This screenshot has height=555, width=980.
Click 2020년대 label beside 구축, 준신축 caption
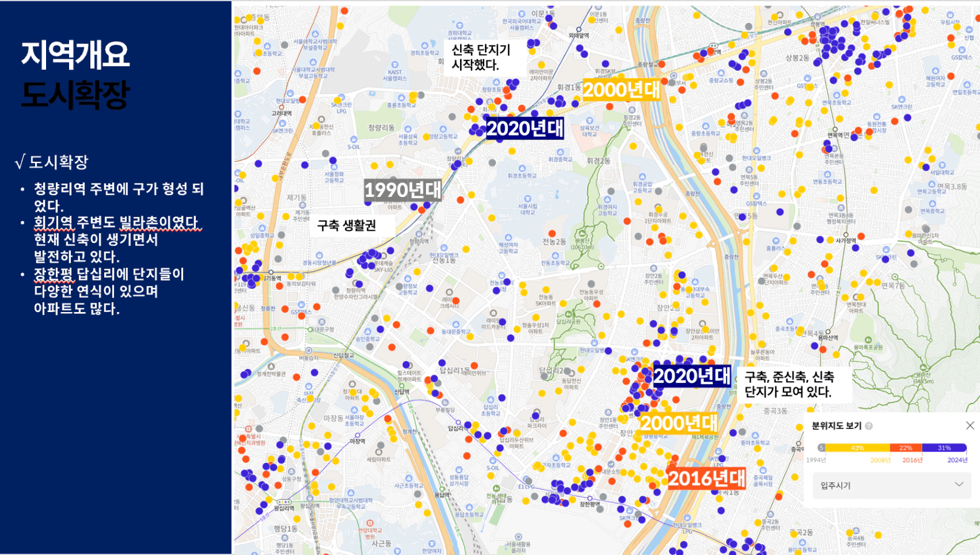(x=692, y=376)
